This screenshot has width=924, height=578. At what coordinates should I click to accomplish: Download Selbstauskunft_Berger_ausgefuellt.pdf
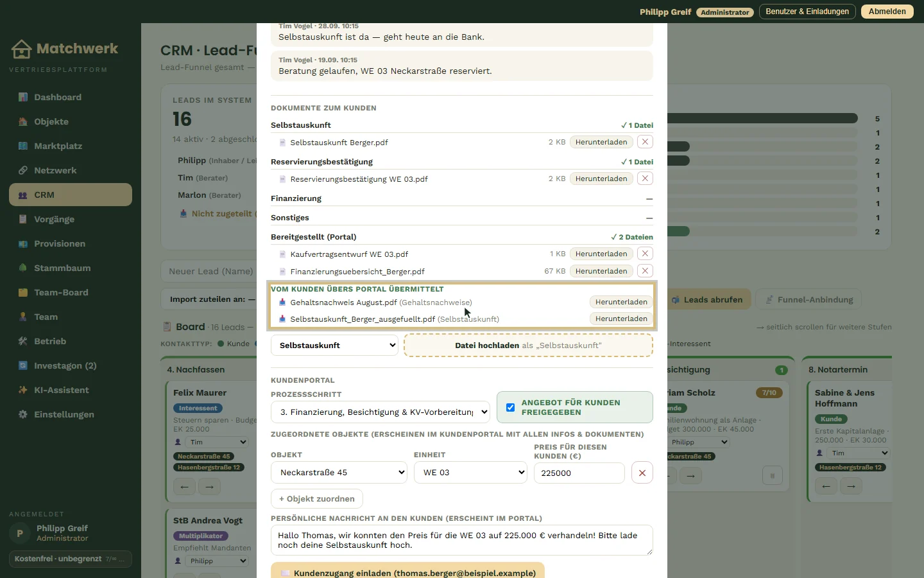point(621,319)
